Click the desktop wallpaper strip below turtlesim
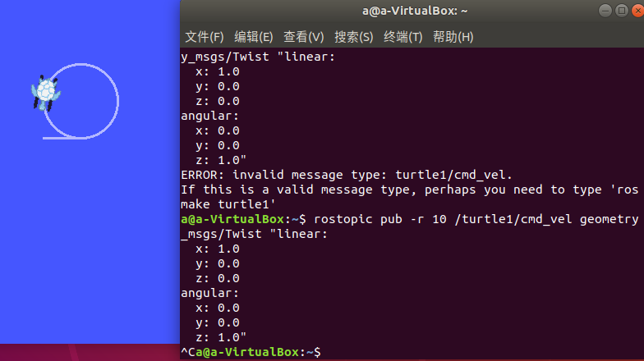 (90, 353)
